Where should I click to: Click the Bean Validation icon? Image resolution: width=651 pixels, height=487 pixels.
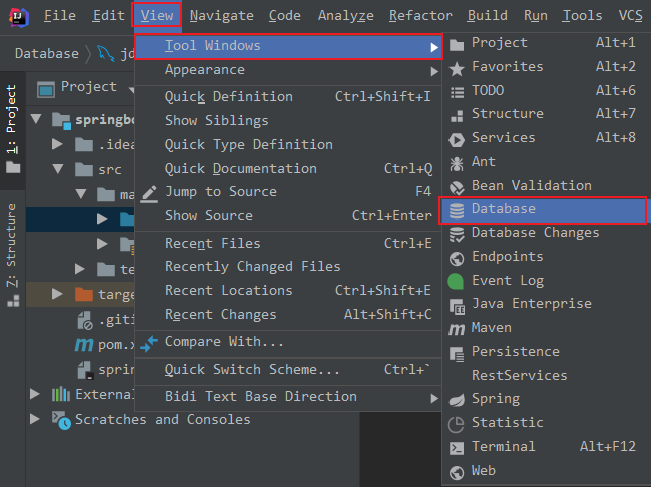point(457,186)
